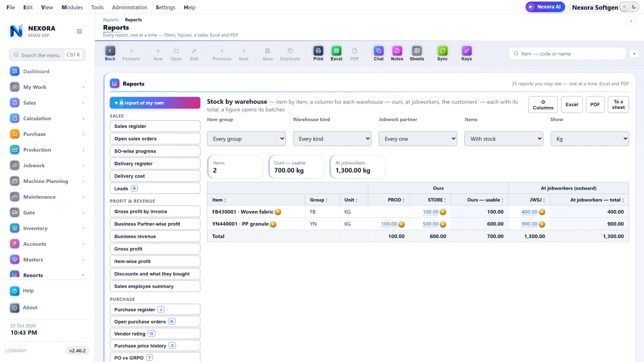644x362 pixels.
Task: Open the Vendor rating report
Action: point(155,334)
